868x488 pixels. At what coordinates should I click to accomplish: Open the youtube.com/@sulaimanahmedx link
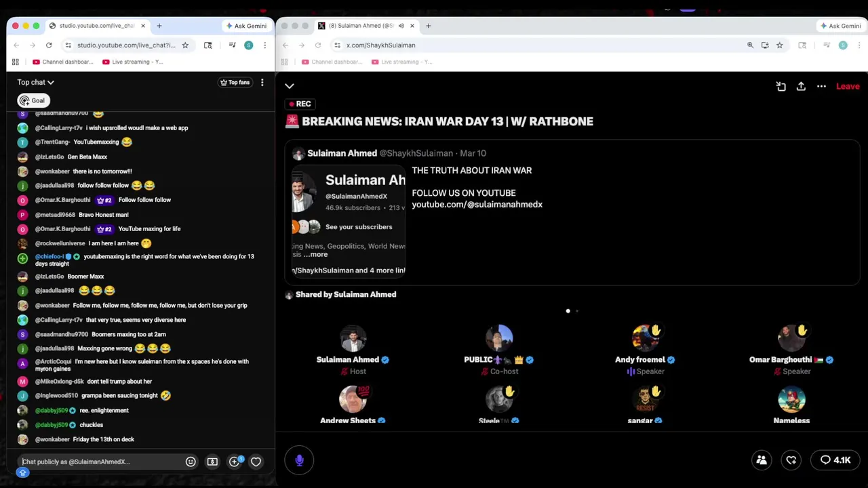pos(477,204)
